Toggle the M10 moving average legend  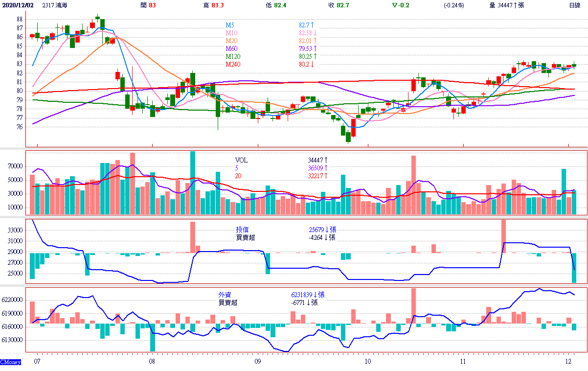[231, 33]
